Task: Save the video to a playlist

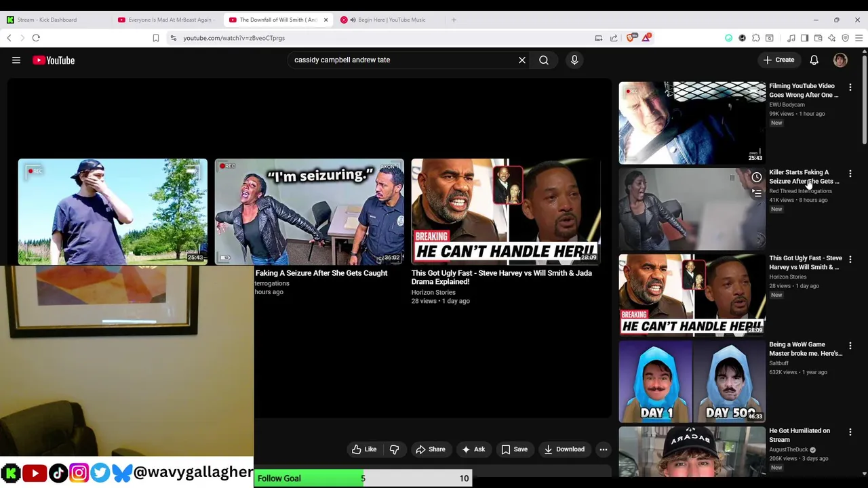Action: 515,449
